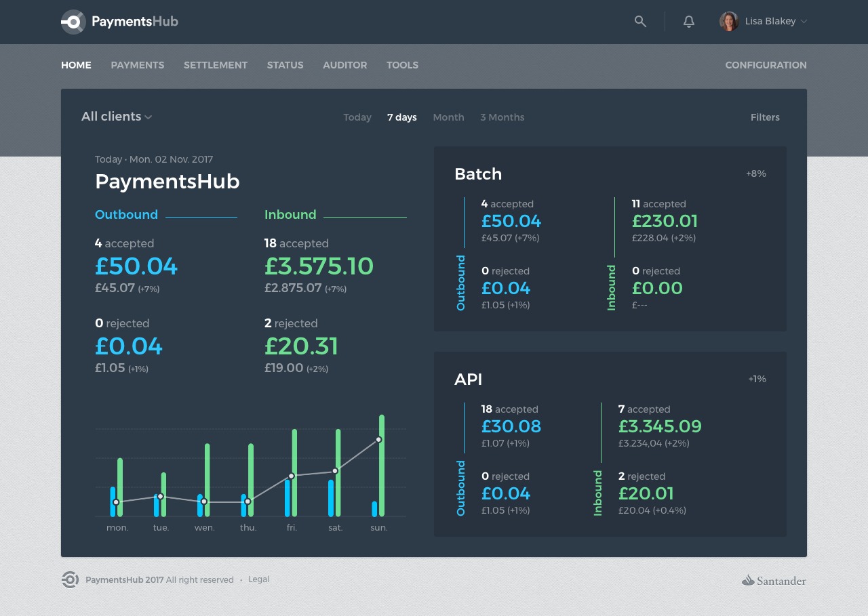Image resolution: width=868 pixels, height=616 pixels.
Task: Click the Filters button
Action: [x=765, y=117]
